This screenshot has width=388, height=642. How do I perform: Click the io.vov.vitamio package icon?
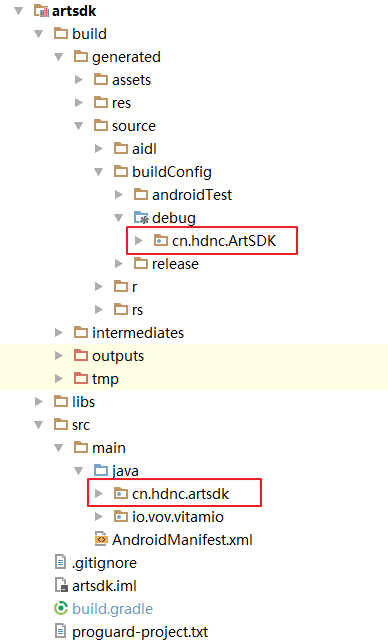121,516
